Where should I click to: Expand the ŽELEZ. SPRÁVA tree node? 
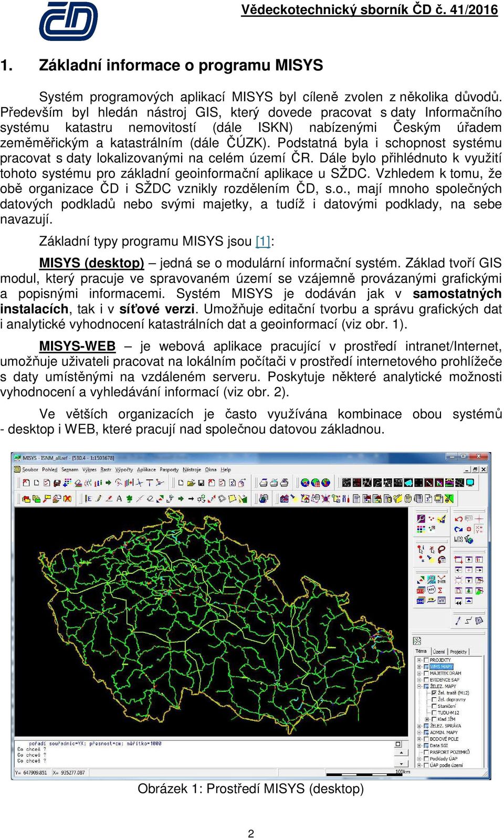point(419,726)
